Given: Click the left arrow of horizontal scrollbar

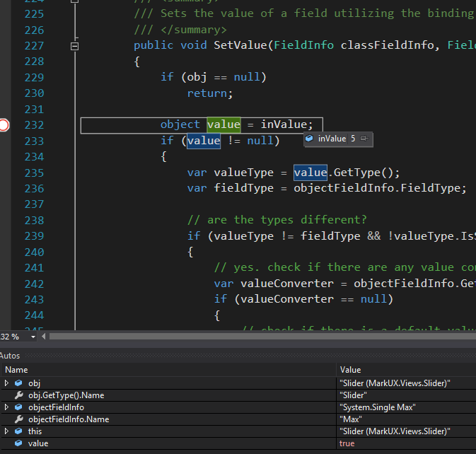Looking at the screenshot, I should [x=44, y=336].
